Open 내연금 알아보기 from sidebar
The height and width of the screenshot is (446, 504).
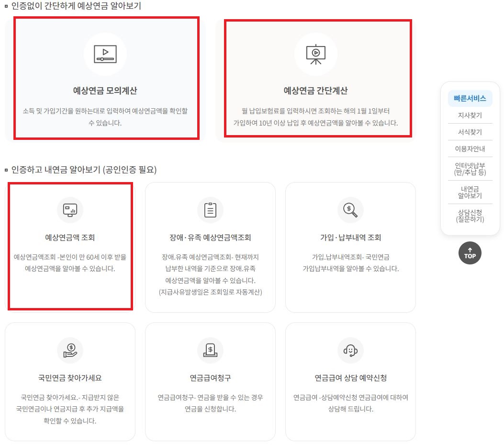(x=470, y=192)
